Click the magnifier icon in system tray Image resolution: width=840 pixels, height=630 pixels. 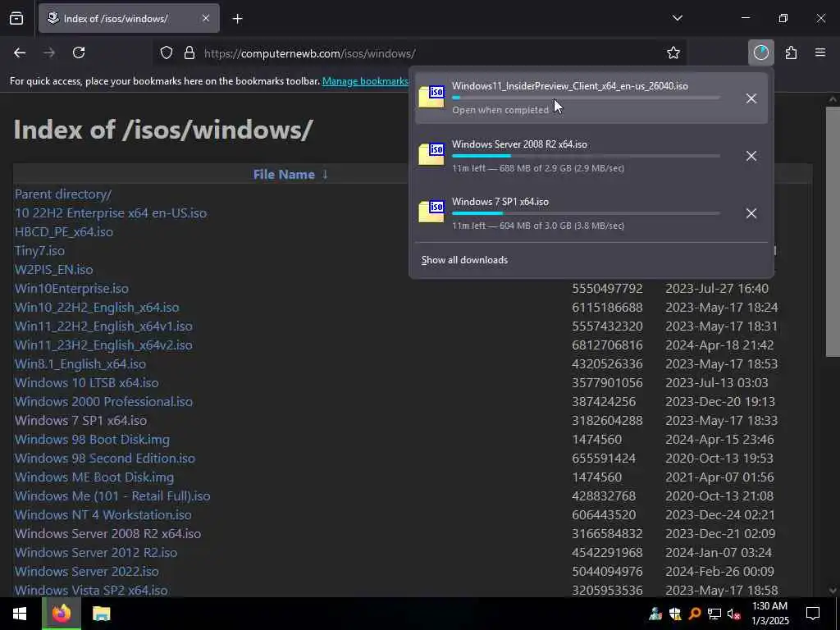(695, 614)
